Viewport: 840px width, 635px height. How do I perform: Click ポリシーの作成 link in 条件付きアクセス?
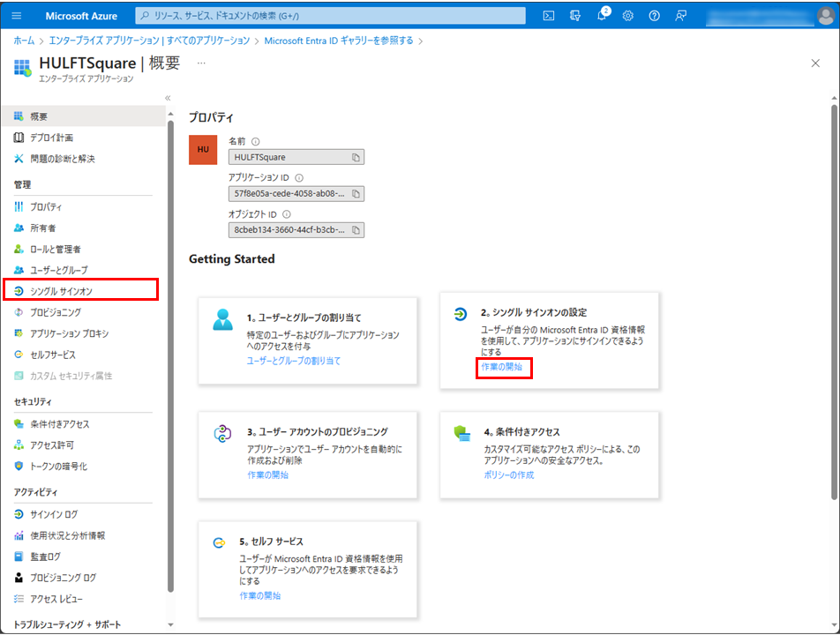pyautogui.click(x=508, y=474)
